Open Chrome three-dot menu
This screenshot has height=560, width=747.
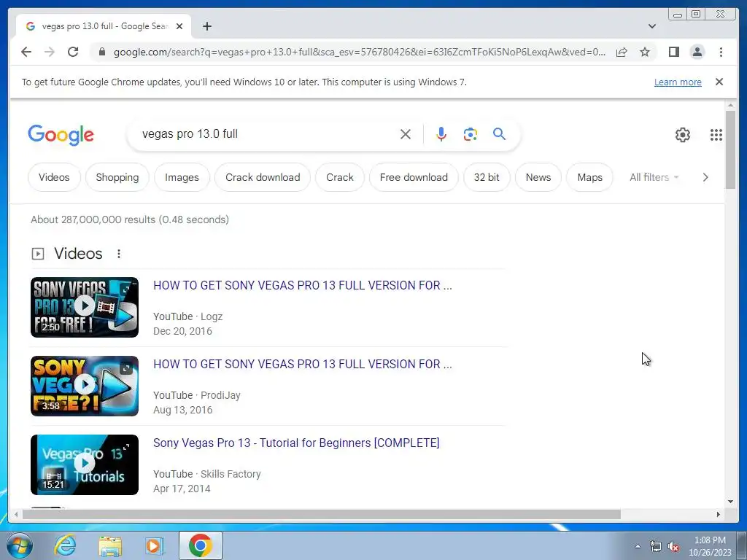(x=721, y=52)
